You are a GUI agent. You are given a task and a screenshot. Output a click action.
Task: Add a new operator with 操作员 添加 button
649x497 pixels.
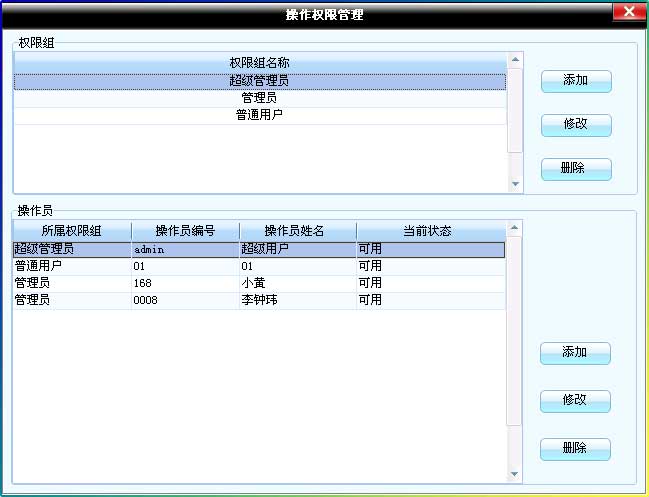(574, 353)
